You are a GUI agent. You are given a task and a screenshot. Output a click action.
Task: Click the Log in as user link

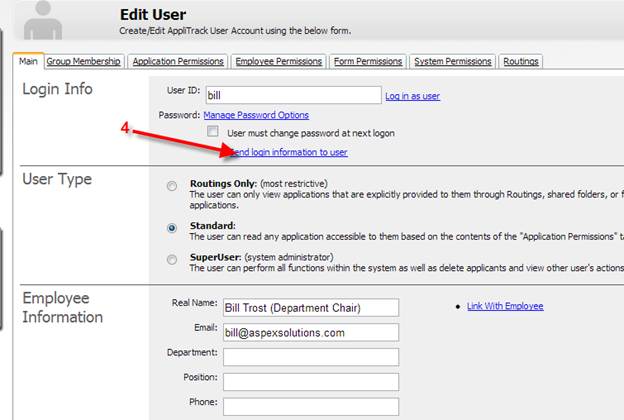pos(412,96)
